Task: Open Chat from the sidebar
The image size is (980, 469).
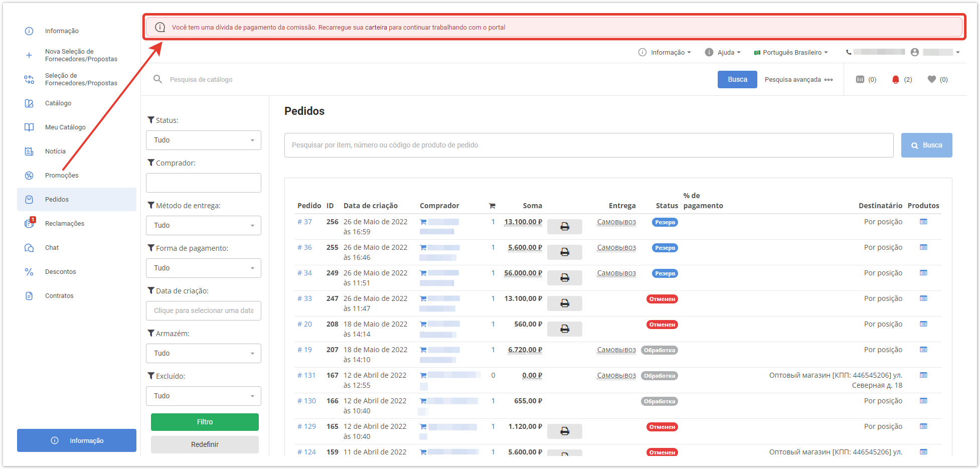Action: [52, 248]
